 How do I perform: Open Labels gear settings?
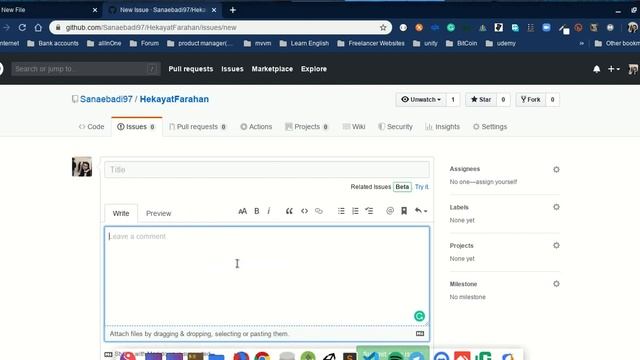pyautogui.click(x=556, y=207)
